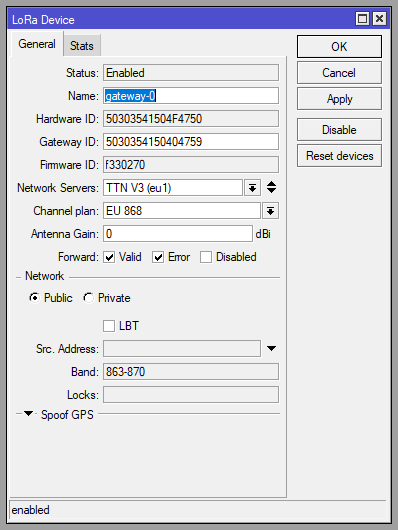Click the Reset devices button
398x530 pixels.
[x=339, y=156]
